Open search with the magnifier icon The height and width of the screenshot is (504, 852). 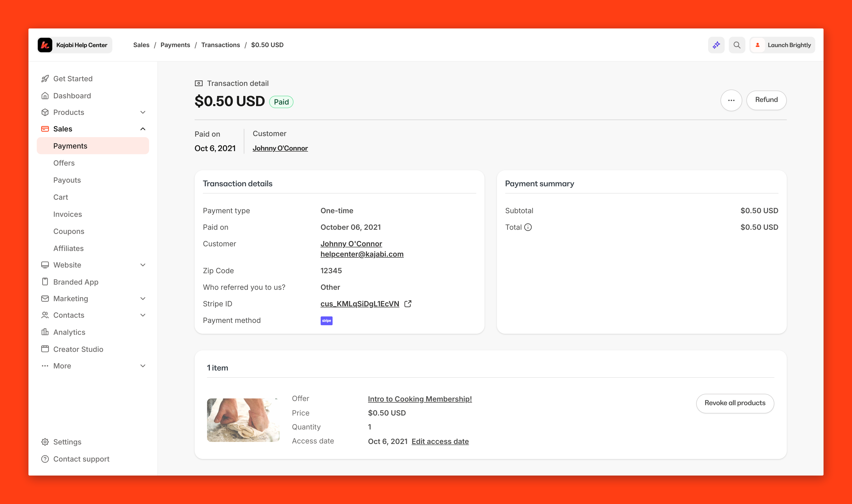(x=737, y=45)
